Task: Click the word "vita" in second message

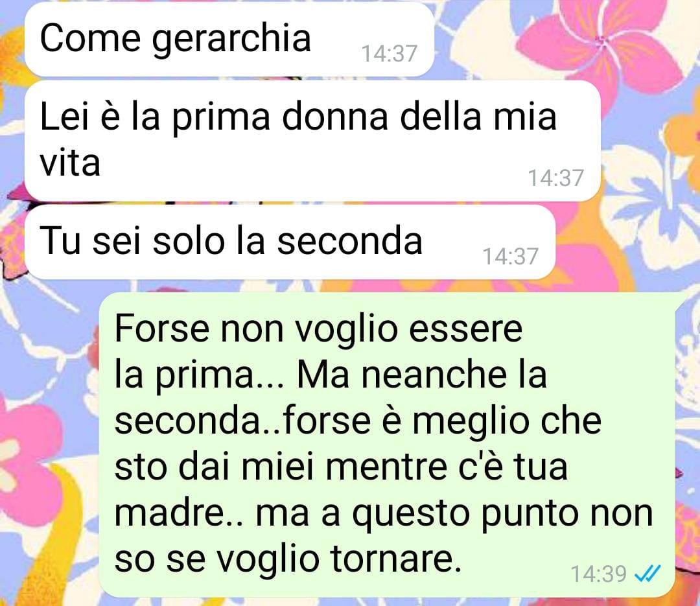Action: tap(70, 163)
